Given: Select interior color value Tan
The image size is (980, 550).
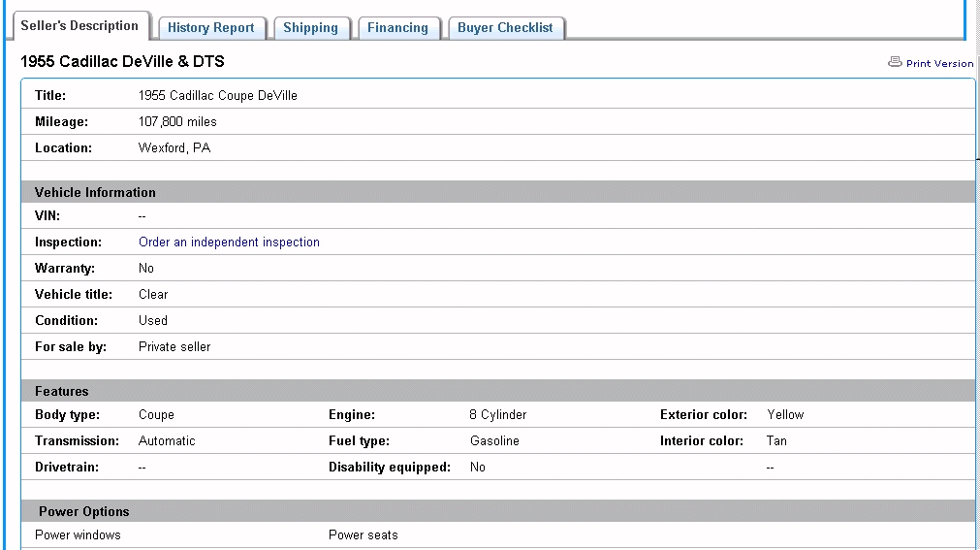Looking at the screenshot, I should click(x=776, y=441).
